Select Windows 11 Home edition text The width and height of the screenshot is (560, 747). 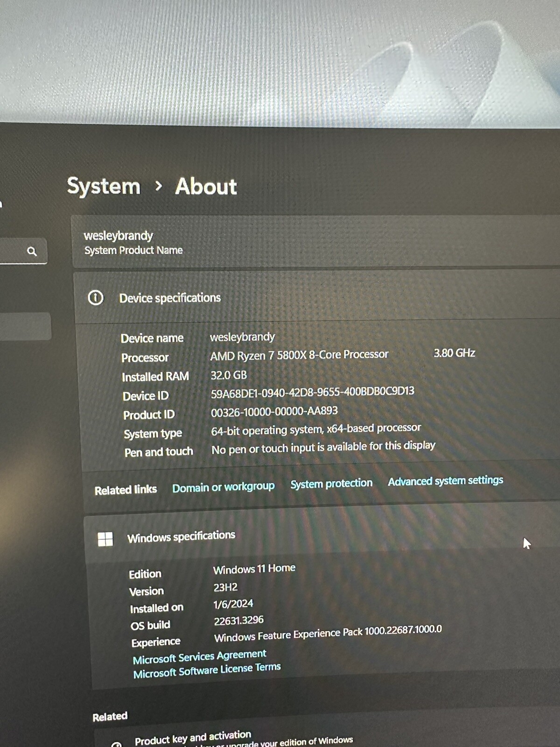254,569
